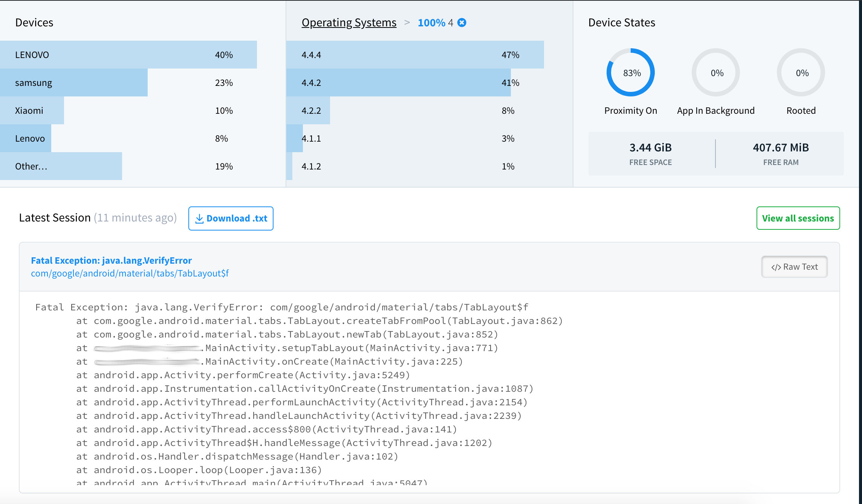The width and height of the screenshot is (862, 504).
Task: Click the Device States panel heading
Action: [x=622, y=23]
